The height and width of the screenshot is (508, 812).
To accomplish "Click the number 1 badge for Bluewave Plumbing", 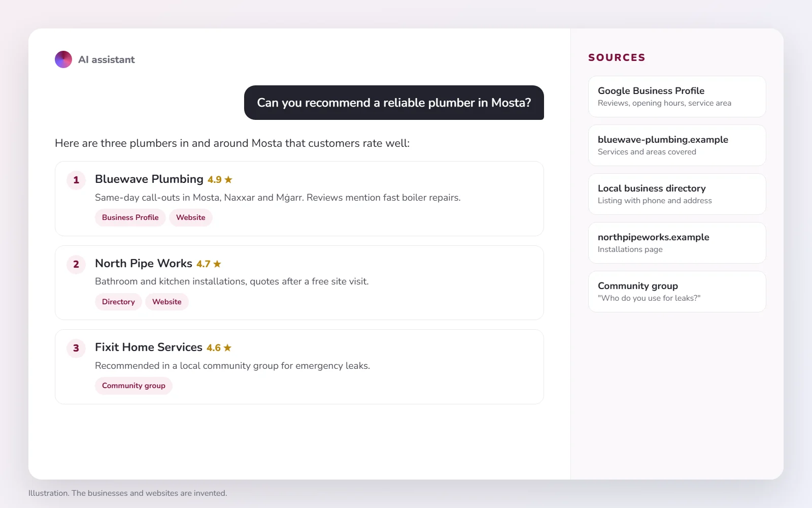I will [x=76, y=180].
